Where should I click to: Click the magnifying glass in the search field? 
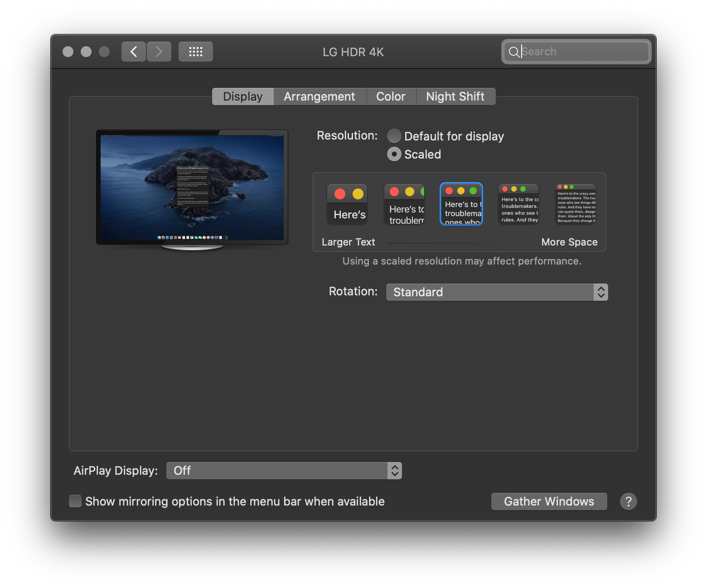click(x=514, y=52)
